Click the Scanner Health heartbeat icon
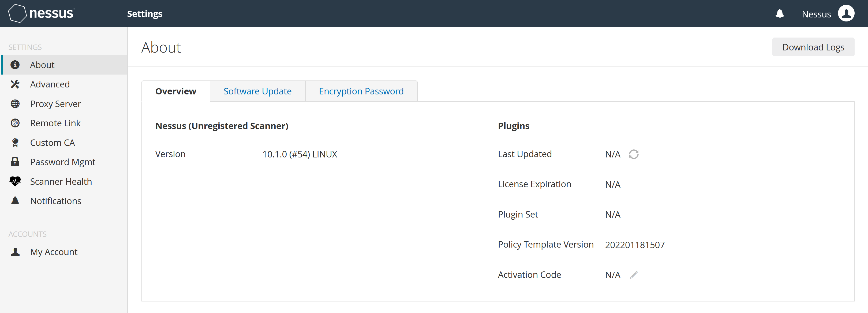This screenshot has width=868, height=313. pyautogui.click(x=15, y=182)
